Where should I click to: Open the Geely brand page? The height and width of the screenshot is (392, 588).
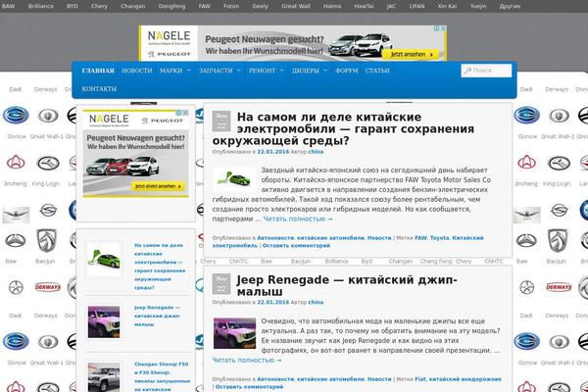[261, 6]
